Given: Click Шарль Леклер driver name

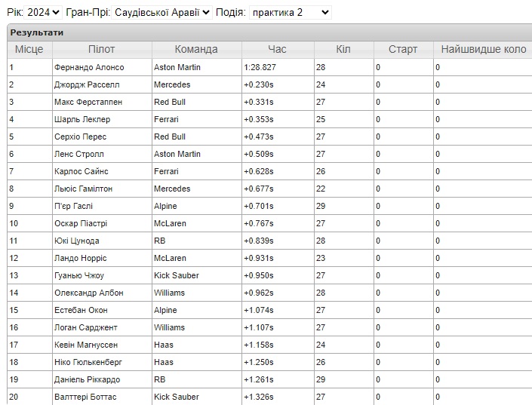Looking at the screenshot, I should tap(82, 119).
